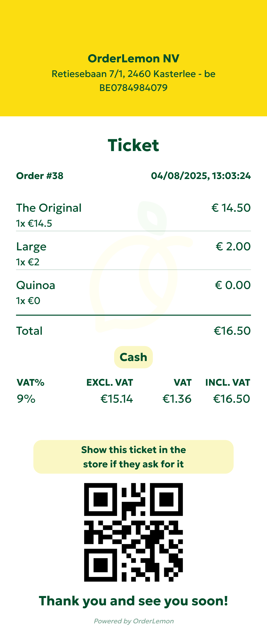Click the BE0784984079 VAT number
The width and height of the screenshot is (267, 644).
pos(133,88)
